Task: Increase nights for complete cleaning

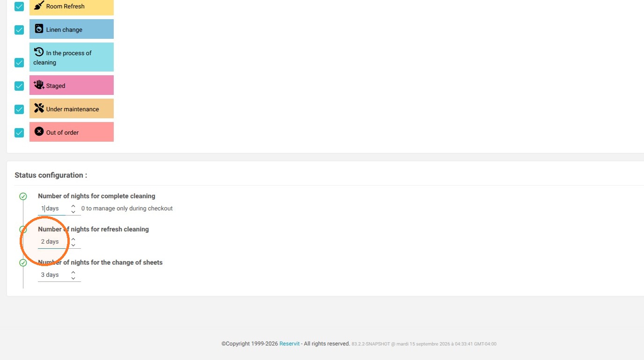Action: pyautogui.click(x=73, y=206)
